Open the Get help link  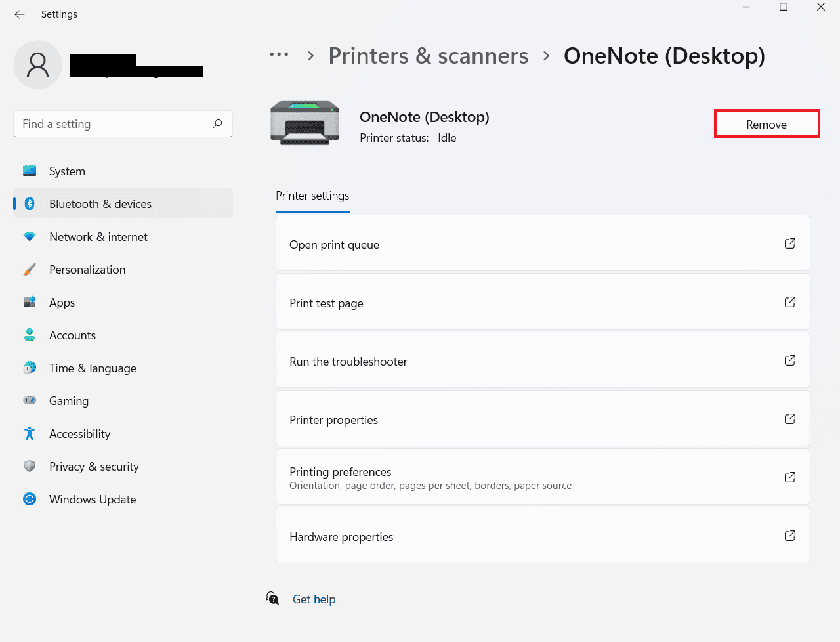click(x=314, y=599)
